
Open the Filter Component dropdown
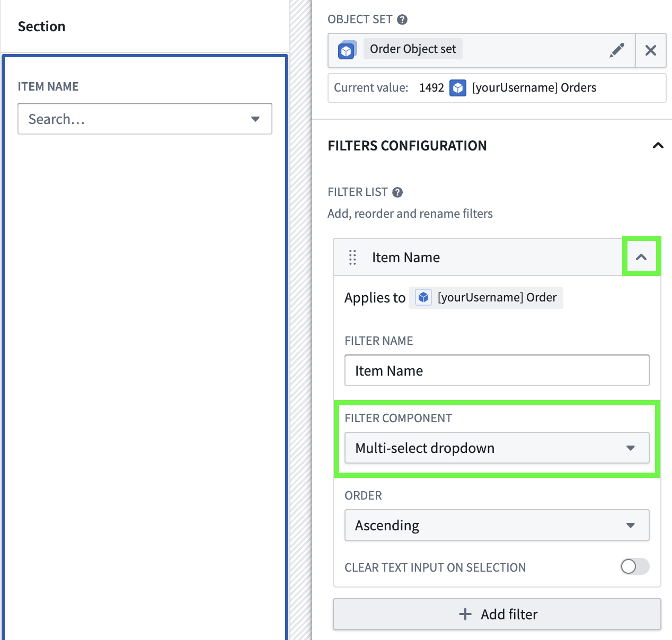[497, 448]
